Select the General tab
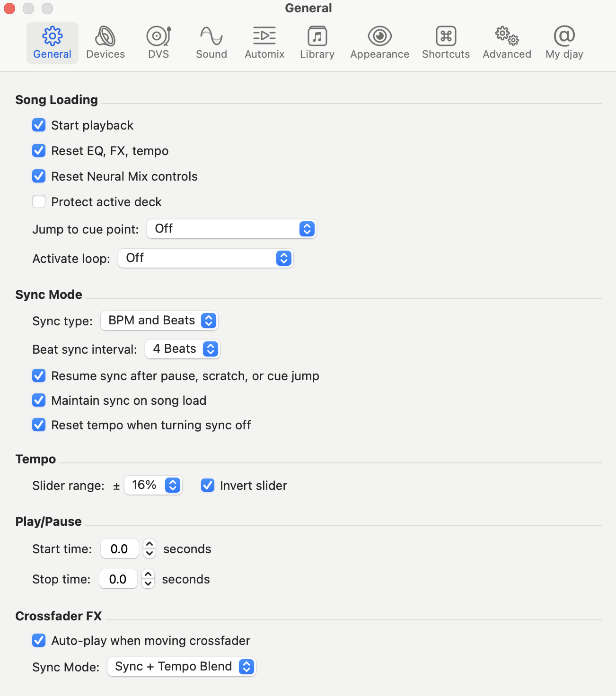616x696 pixels. click(x=52, y=43)
